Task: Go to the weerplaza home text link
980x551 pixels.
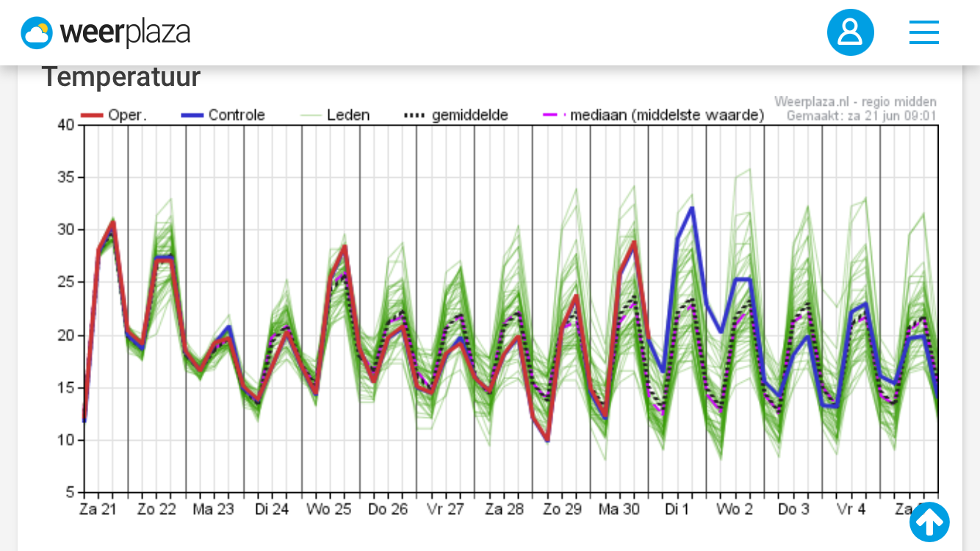Action: click(125, 32)
